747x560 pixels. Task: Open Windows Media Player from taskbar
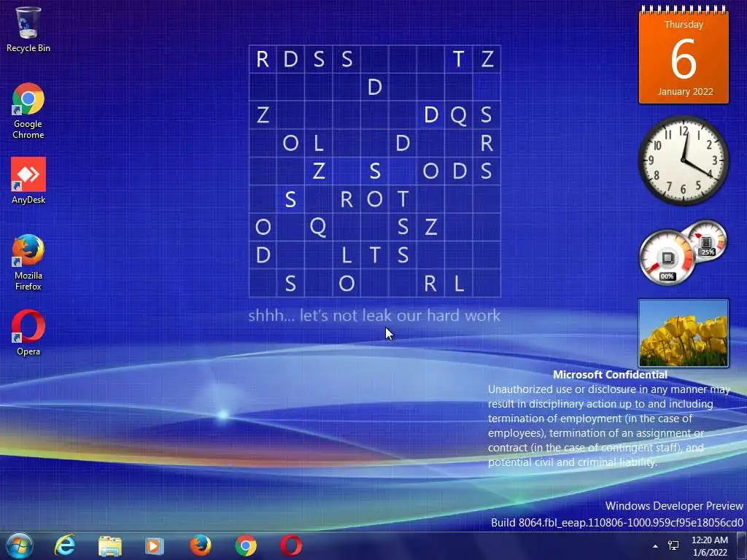click(154, 545)
